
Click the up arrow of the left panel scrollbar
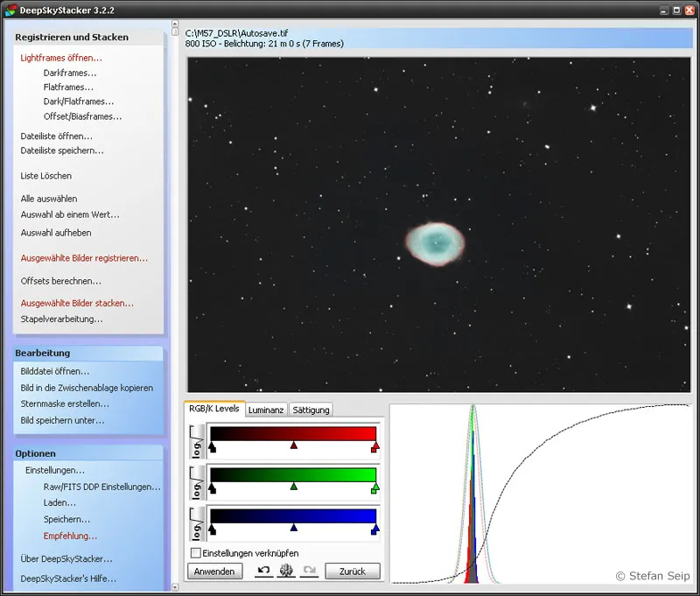click(x=175, y=24)
